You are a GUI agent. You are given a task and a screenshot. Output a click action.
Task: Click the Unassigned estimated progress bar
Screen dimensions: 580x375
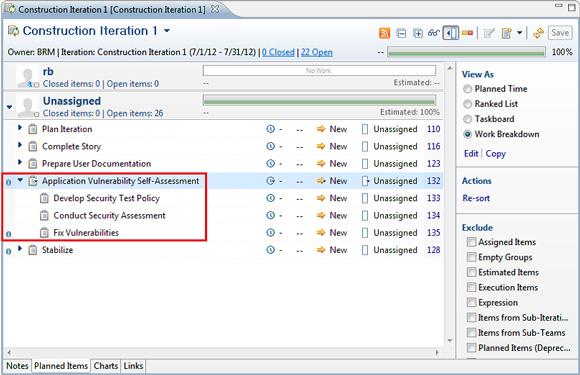pyautogui.click(x=319, y=100)
